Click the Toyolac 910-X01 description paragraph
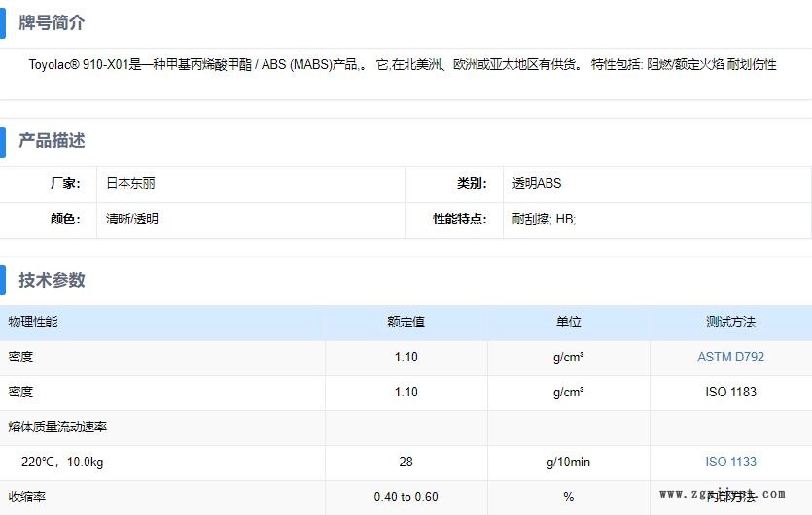This screenshot has width=812, height=515. (403, 65)
